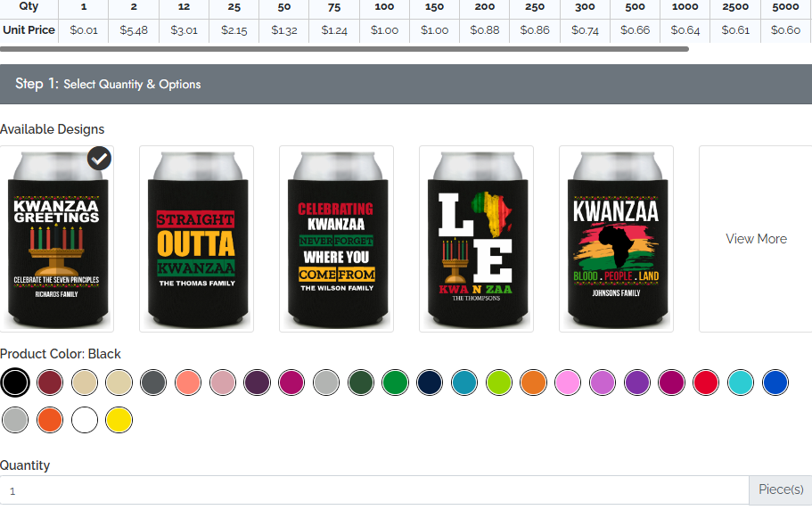The image size is (812, 518).
Task: Select the Johnsons Family Blood People Land design
Action: click(616, 239)
